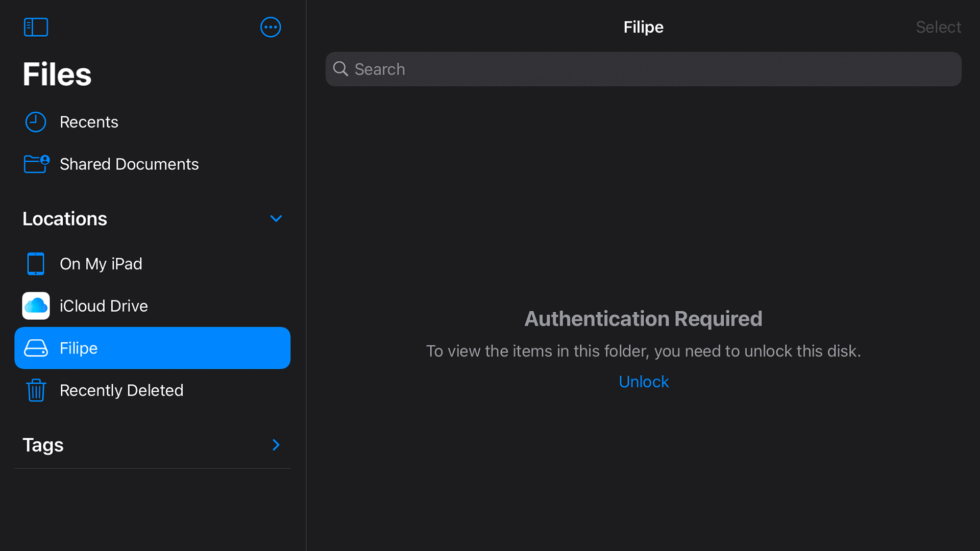The height and width of the screenshot is (551, 980).
Task: Click the magnifying glass search icon
Action: tap(340, 69)
